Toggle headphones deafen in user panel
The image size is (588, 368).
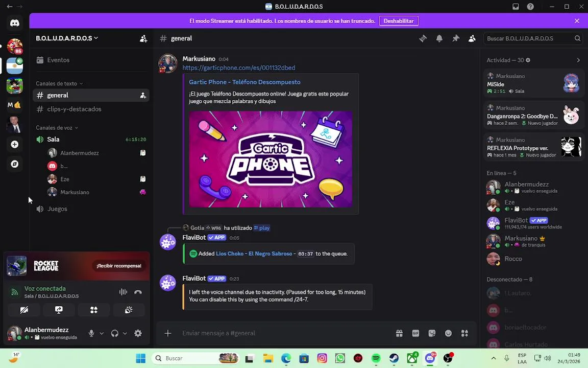(x=115, y=333)
